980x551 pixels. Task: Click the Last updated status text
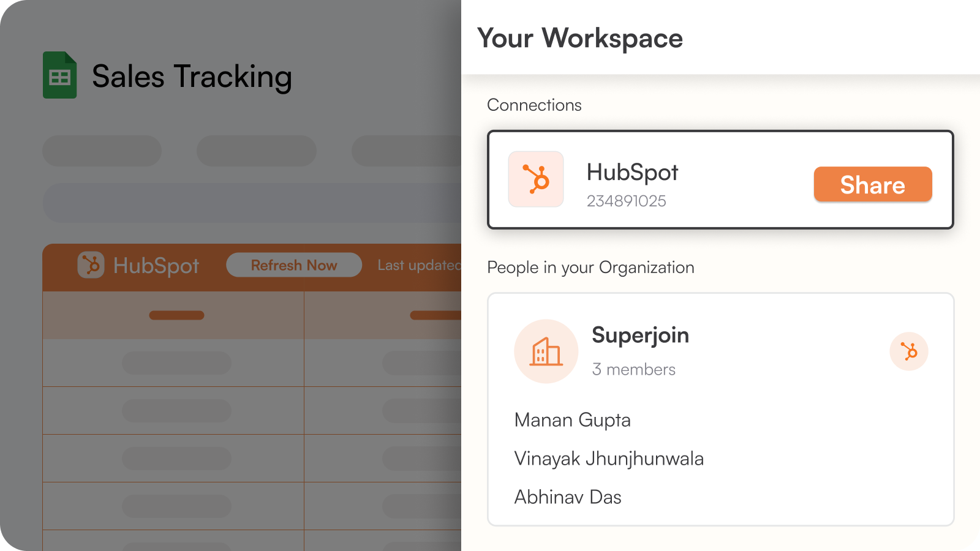pos(419,265)
